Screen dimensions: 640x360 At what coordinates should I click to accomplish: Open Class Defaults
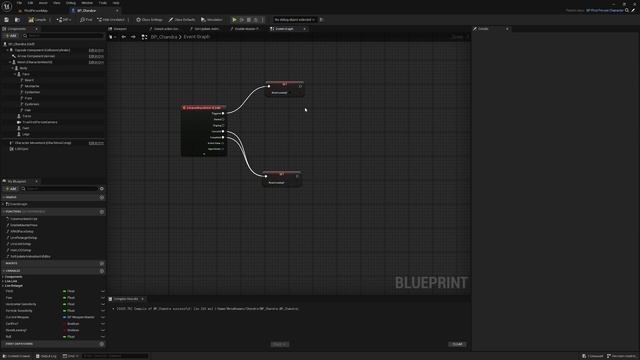click(182, 20)
